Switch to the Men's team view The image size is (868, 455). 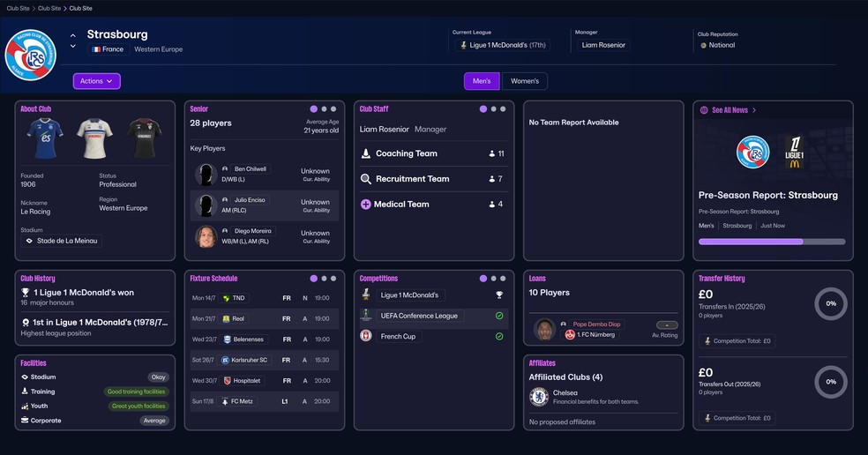coord(482,81)
